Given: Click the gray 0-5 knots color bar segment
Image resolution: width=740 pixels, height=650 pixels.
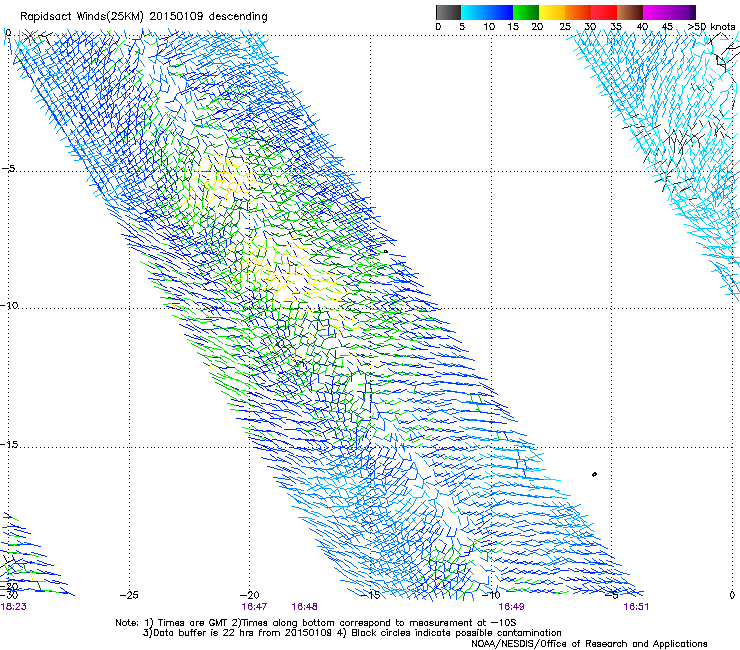Looking at the screenshot, I should [x=448, y=12].
